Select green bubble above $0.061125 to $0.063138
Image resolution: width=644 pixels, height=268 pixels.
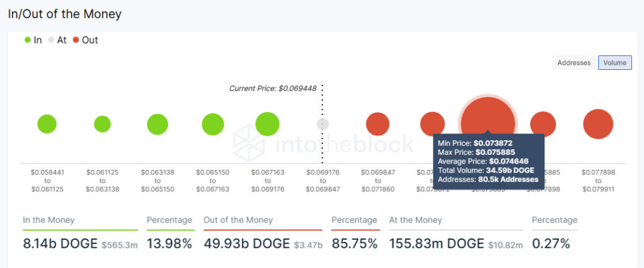point(103,124)
